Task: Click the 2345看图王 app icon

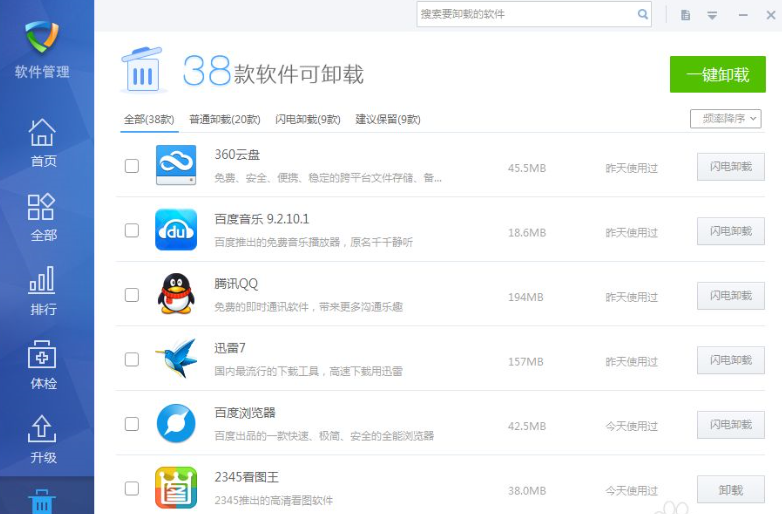Action: pos(176,488)
